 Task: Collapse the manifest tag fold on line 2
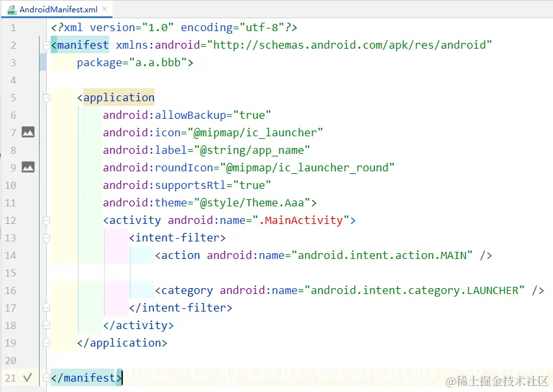pos(46,45)
